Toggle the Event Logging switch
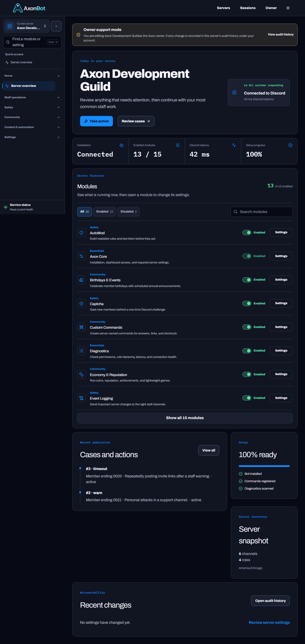The image size is (305, 644). 247,398
